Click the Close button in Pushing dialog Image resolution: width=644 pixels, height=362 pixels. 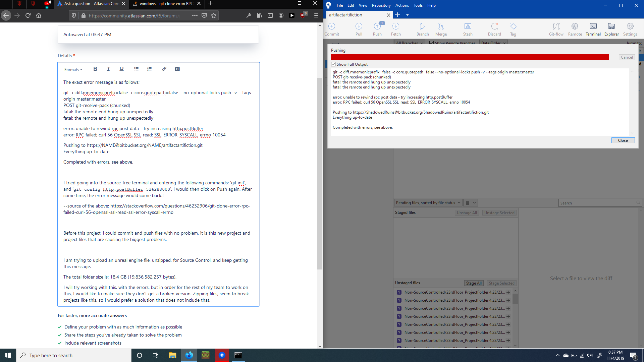[623, 140]
